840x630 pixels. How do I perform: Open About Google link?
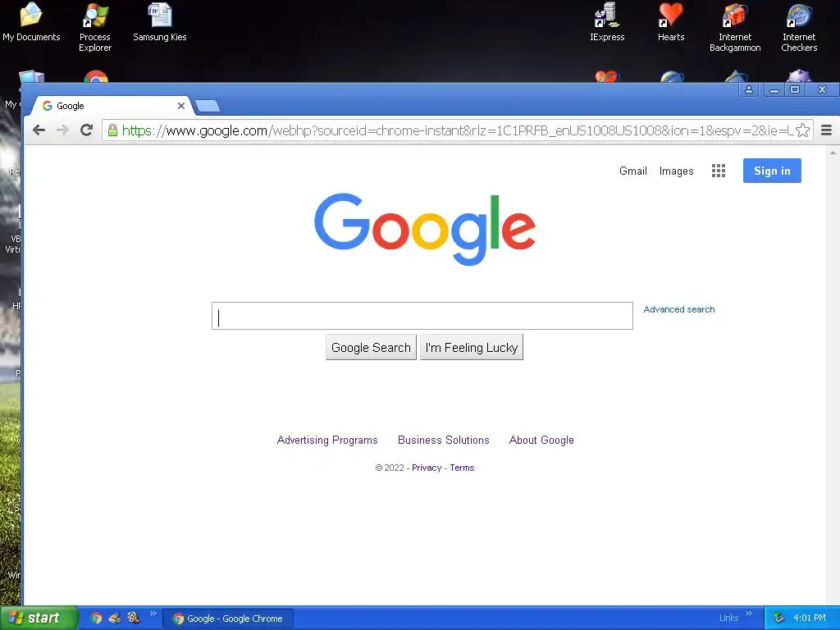(541, 441)
